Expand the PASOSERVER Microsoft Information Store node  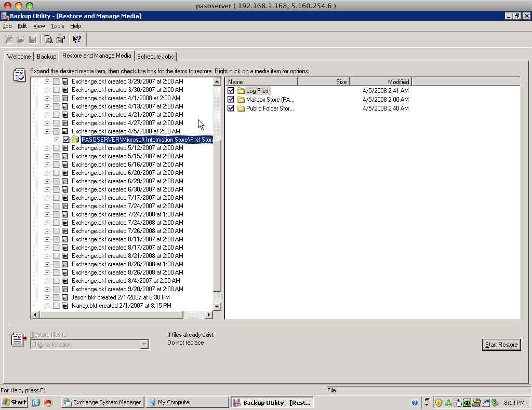(57, 139)
